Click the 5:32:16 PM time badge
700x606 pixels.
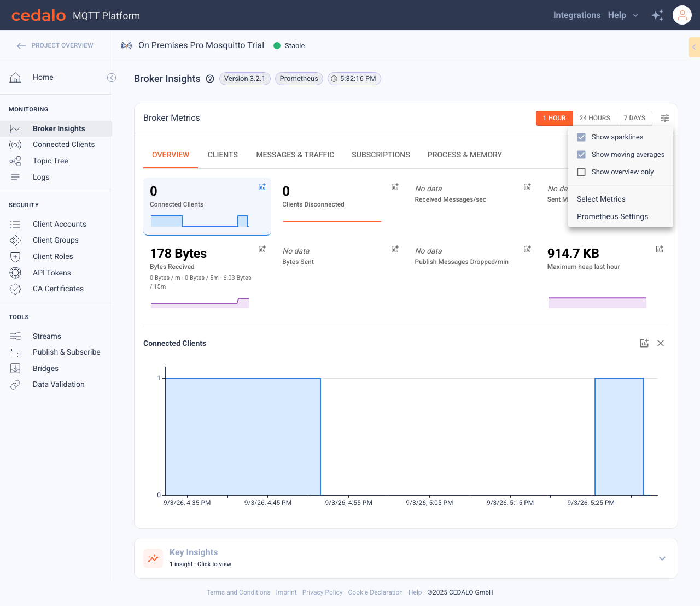[354, 79]
